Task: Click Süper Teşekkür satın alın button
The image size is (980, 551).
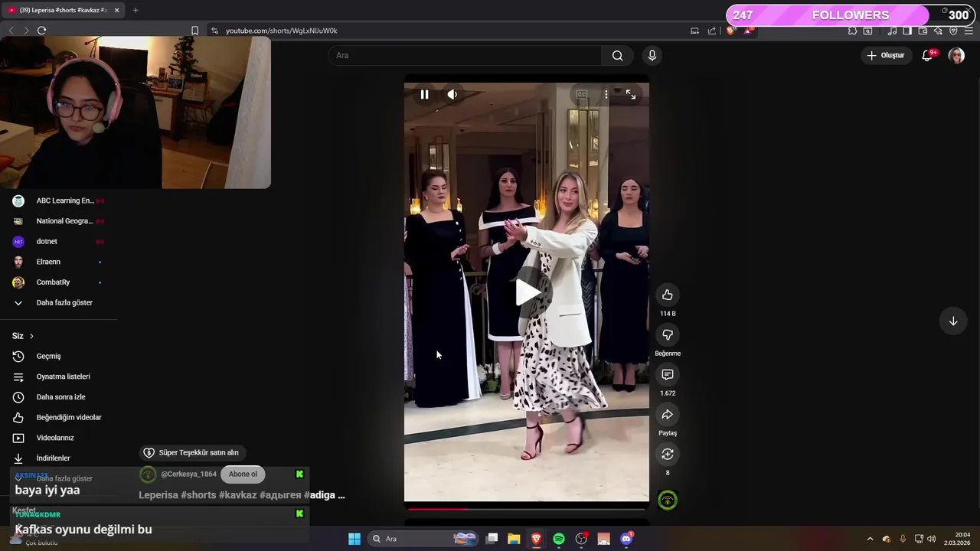Action: pyautogui.click(x=191, y=452)
